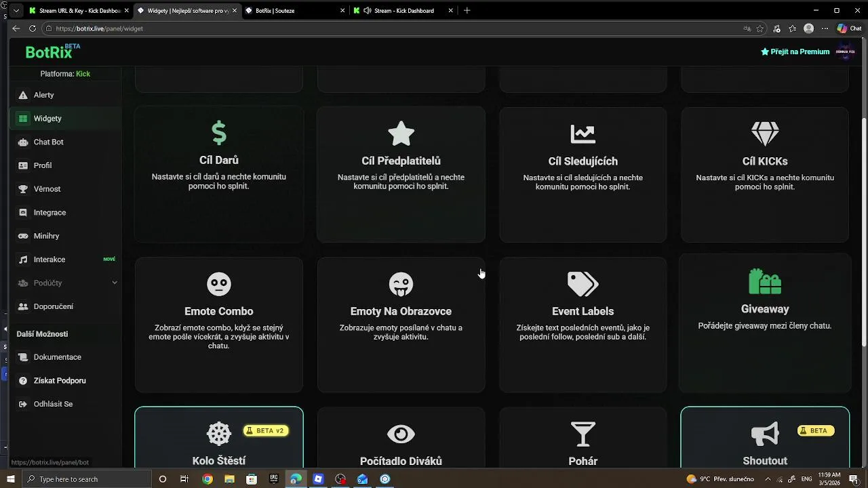Open Chrome from the taskbar
This screenshot has width=868, height=488.
coord(208,479)
